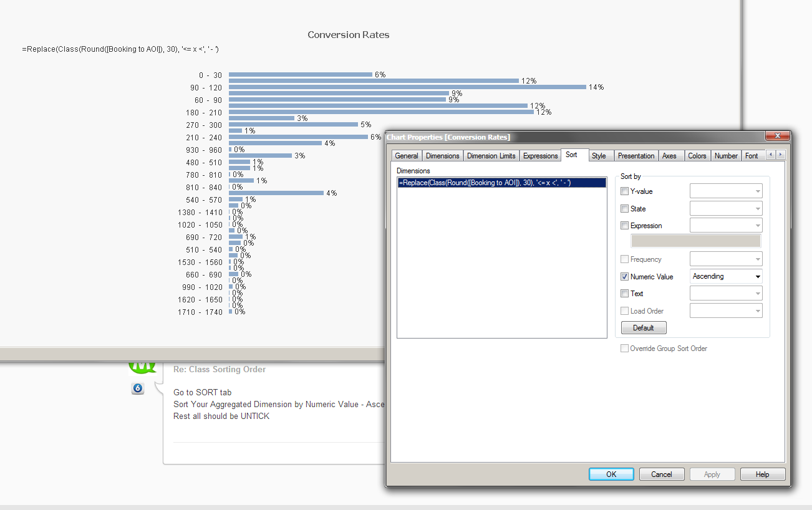Uncheck the Numeric Value checkbox
The width and height of the screenshot is (812, 510).
pyautogui.click(x=625, y=277)
